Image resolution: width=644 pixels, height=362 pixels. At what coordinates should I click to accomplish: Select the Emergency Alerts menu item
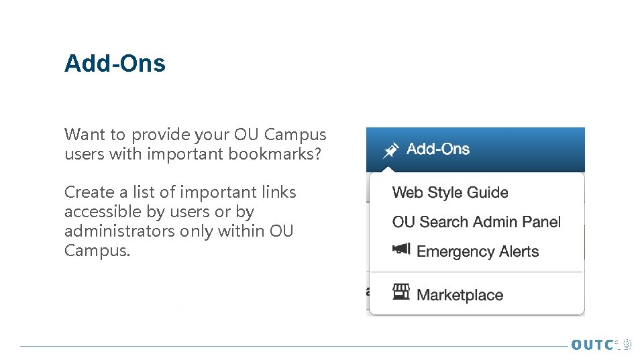click(478, 252)
